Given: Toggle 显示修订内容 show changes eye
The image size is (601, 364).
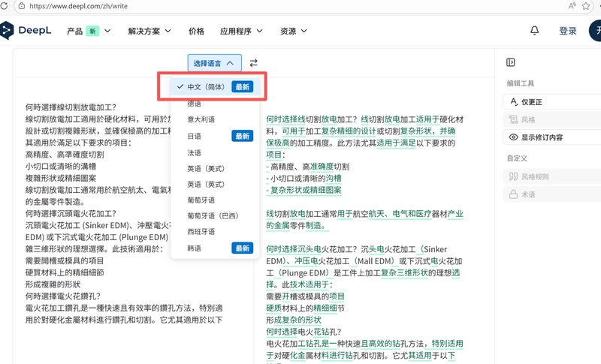Looking at the screenshot, I should click(x=515, y=137).
